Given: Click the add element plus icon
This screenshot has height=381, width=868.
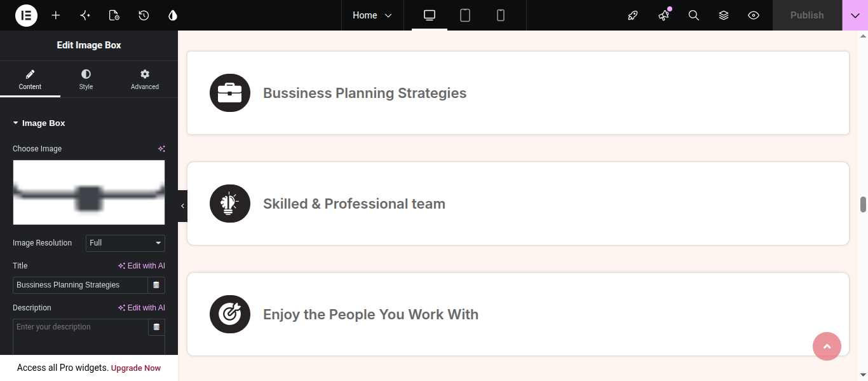Looking at the screenshot, I should coord(56,15).
